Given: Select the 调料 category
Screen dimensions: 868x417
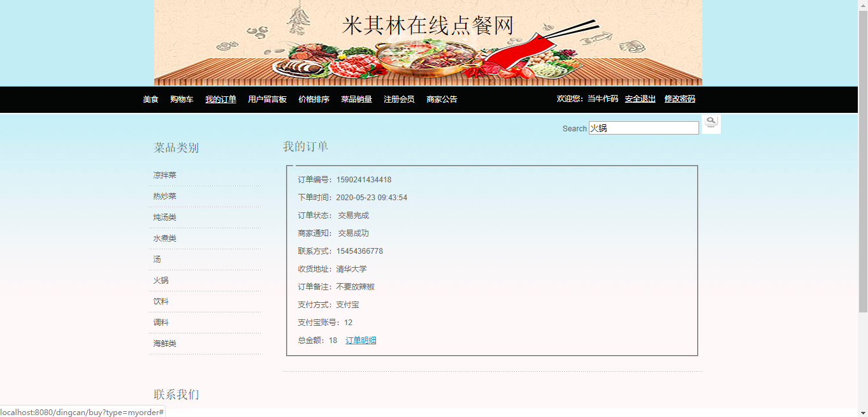Looking at the screenshot, I should 161,323.
